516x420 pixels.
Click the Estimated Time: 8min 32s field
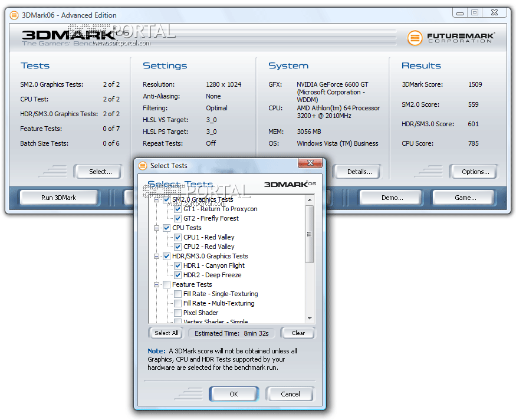(232, 333)
